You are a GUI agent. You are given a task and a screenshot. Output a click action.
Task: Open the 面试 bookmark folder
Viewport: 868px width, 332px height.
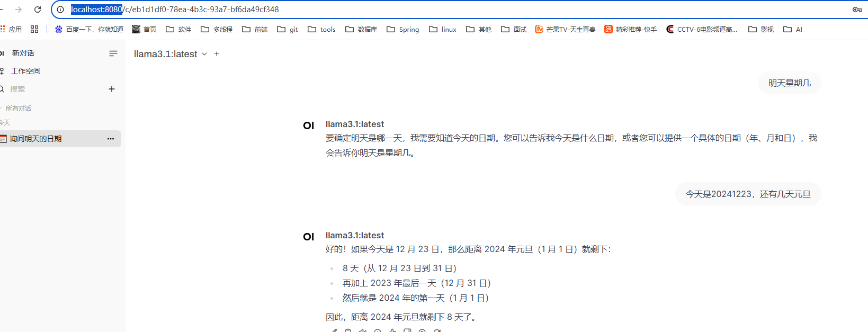pyautogui.click(x=514, y=29)
